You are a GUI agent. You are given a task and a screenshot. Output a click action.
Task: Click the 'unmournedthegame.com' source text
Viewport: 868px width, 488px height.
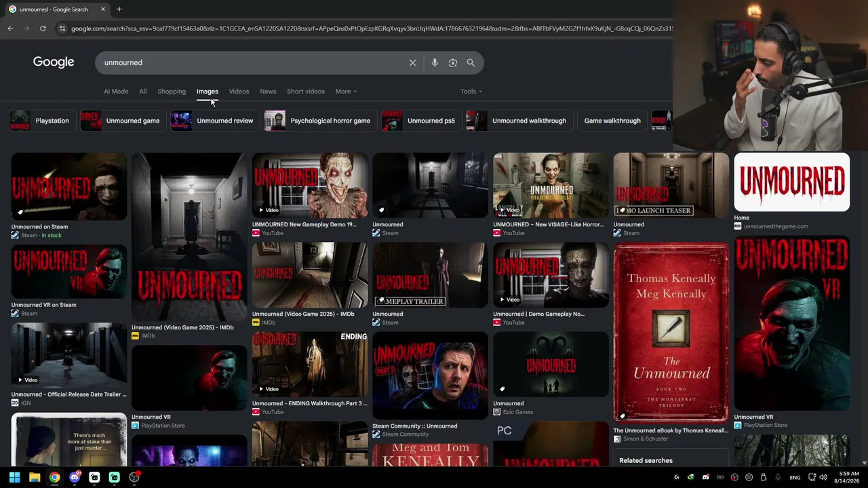(776, 226)
